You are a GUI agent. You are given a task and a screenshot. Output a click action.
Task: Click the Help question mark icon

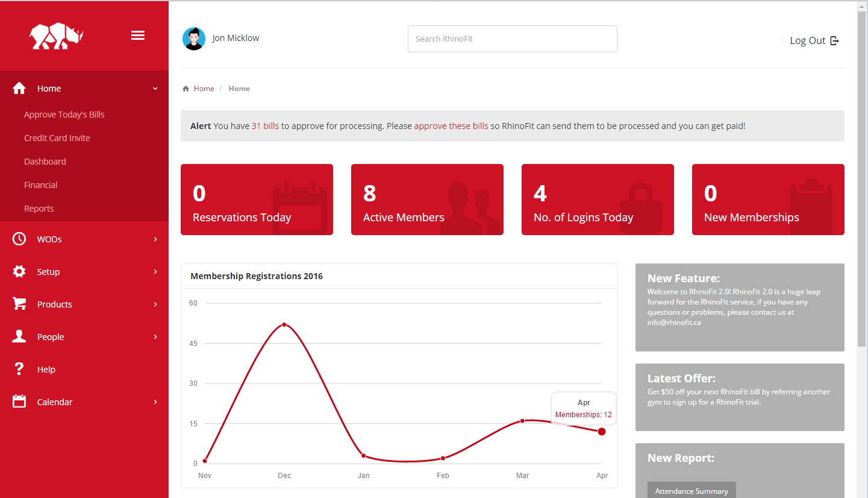[x=19, y=369]
